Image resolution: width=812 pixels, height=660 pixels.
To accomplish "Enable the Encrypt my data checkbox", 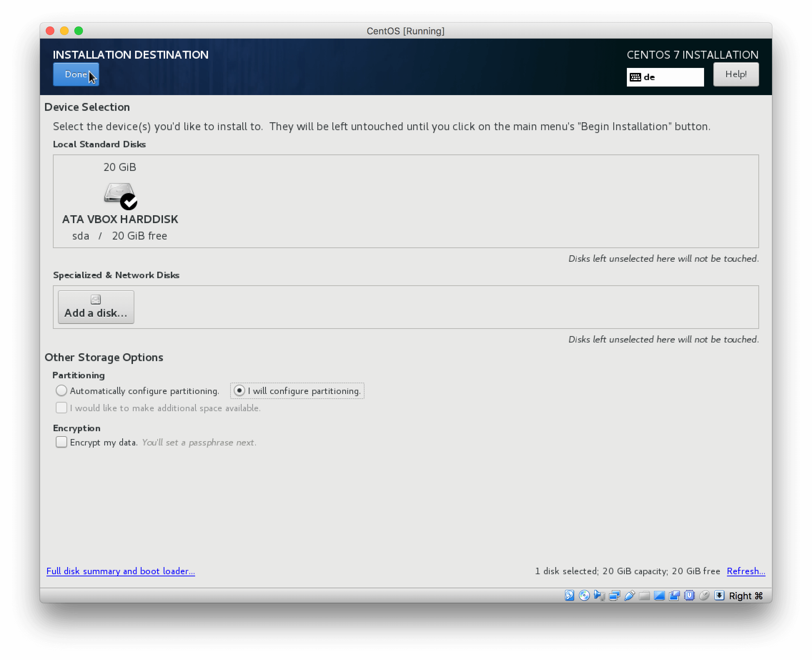I will 61,442.
